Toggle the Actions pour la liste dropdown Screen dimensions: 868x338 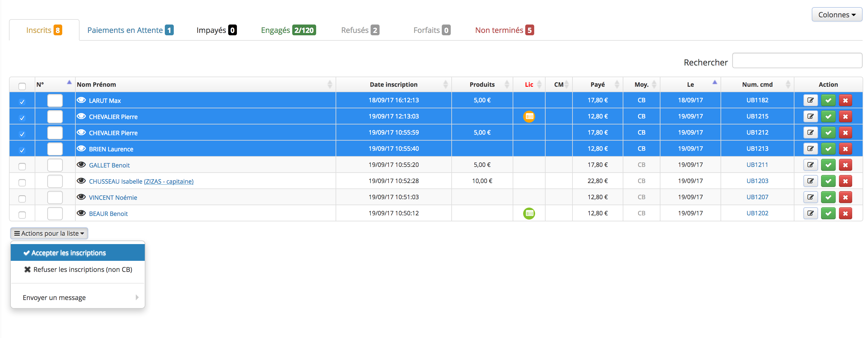[49, 233]
